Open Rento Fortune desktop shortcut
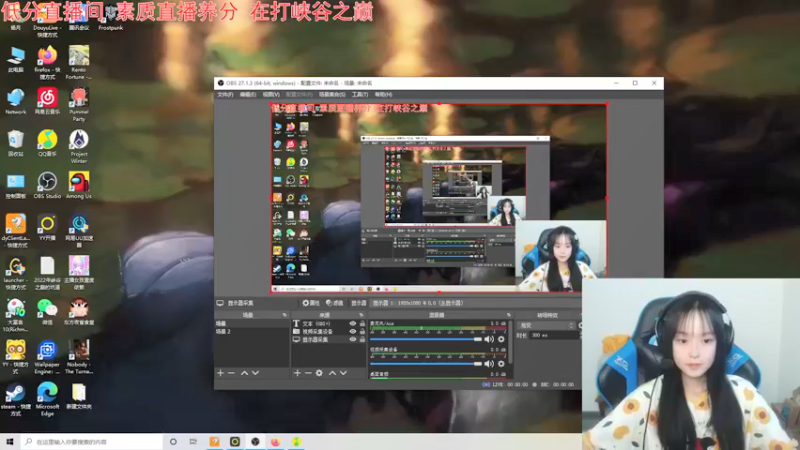 click(79, 63)
